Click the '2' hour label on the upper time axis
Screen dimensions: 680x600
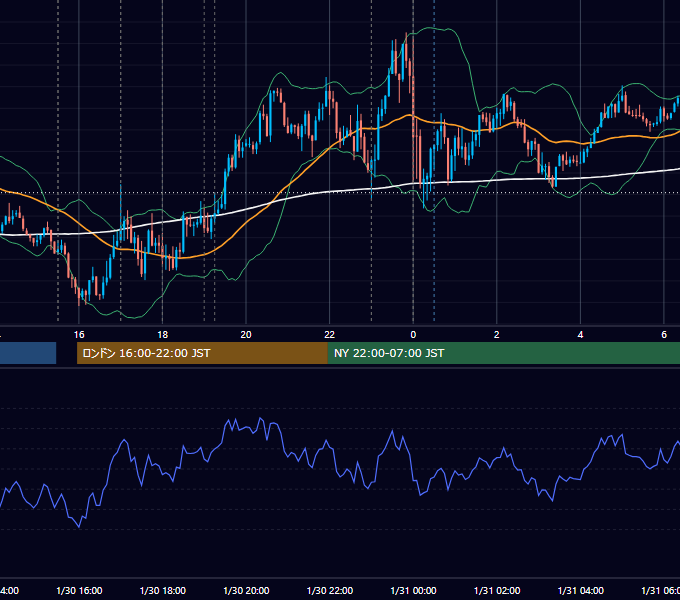point(497,335)
